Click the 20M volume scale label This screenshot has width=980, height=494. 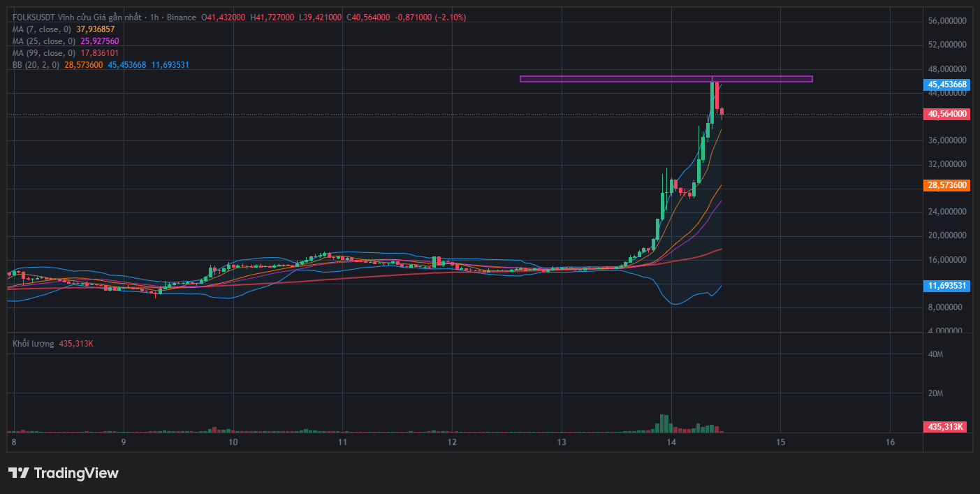(x=936, y=393)
